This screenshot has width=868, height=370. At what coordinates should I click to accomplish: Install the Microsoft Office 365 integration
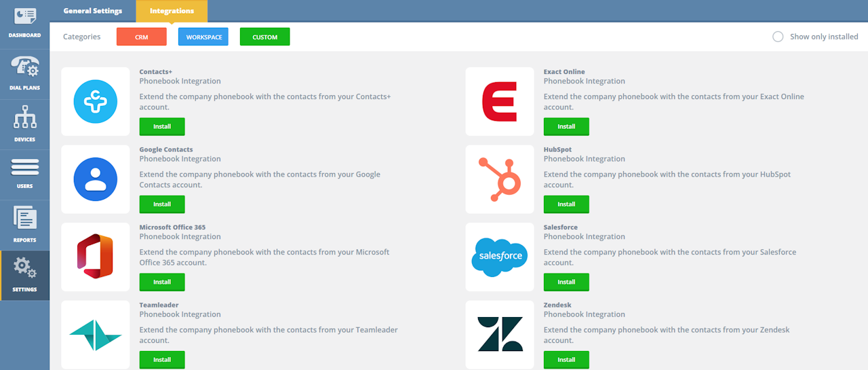162,282
